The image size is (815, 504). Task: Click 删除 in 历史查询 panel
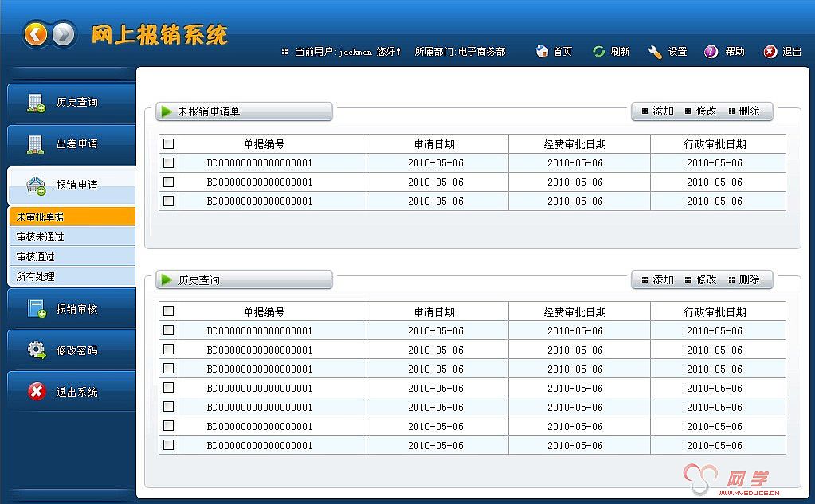click(x=744, y=279)
